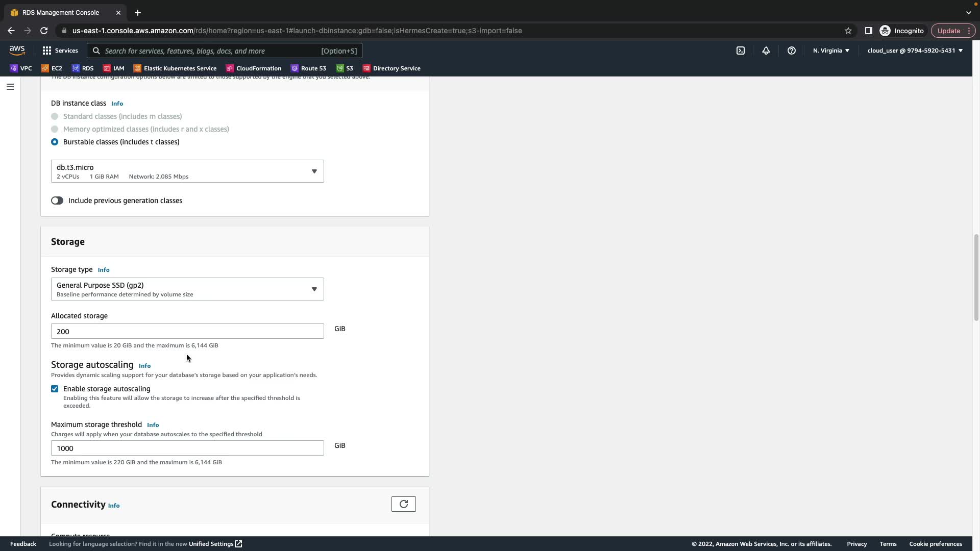Click the AWS logo home icon
The image size is (980, 551).
coord(17,50)
